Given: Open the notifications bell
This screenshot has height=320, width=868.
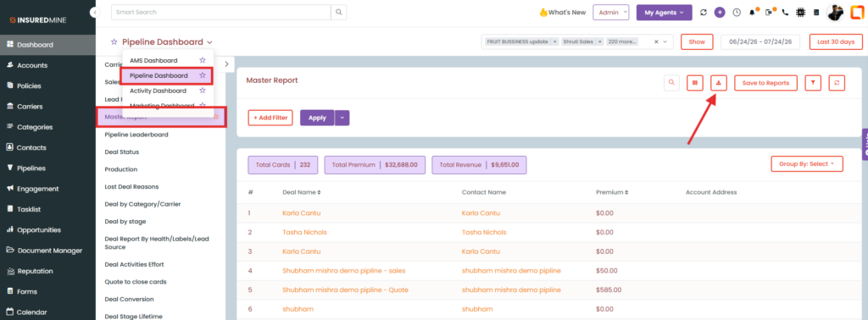Looking at the screenshot, I should pyautogui.click(x=753, y=12).
